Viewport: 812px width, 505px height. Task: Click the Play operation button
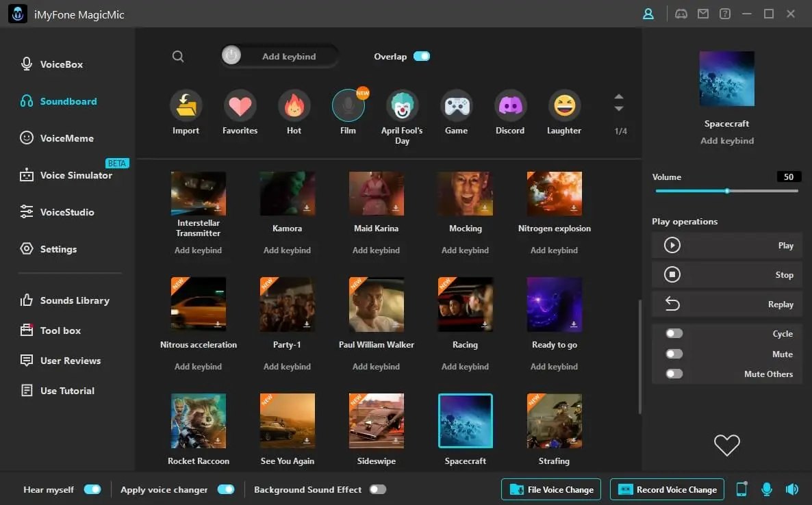(x=726, y=245)
